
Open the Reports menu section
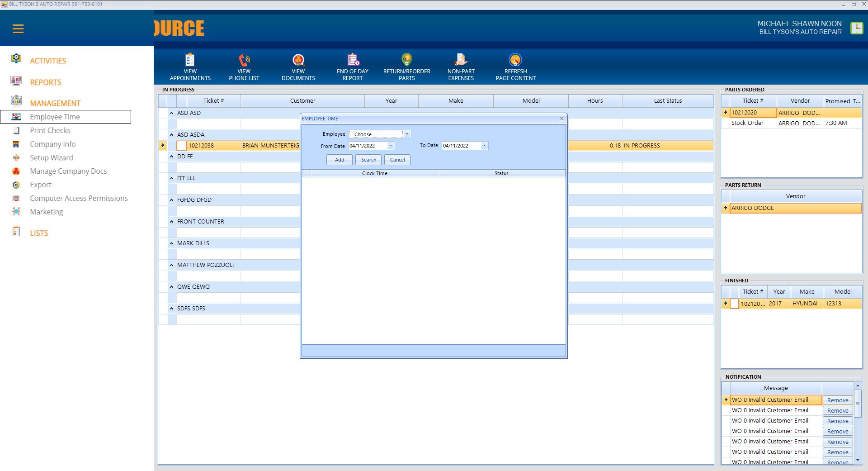tap(45, 82)
